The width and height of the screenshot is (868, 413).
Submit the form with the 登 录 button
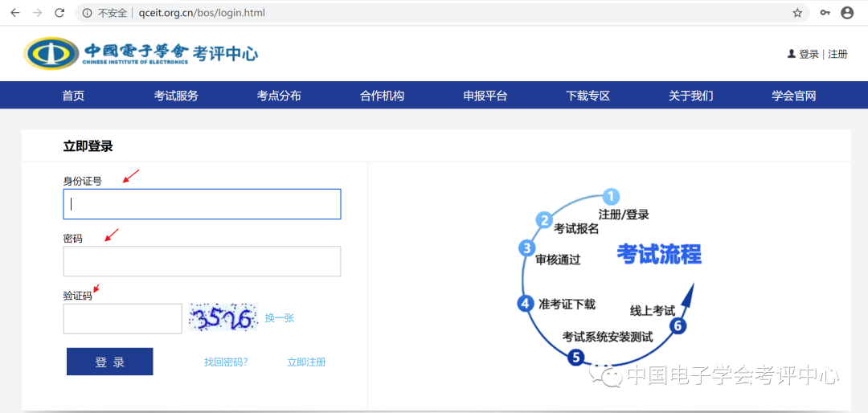tap(109, 362)
